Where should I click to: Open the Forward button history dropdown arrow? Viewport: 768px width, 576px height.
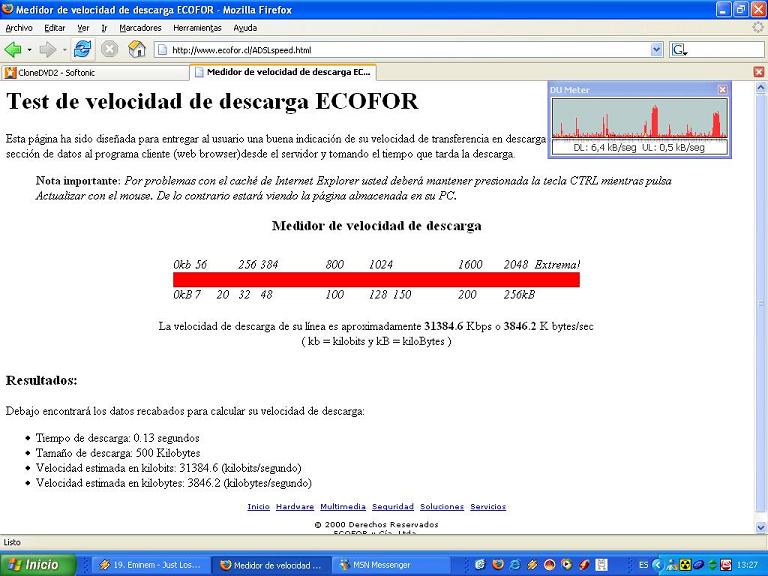point(64,49)
